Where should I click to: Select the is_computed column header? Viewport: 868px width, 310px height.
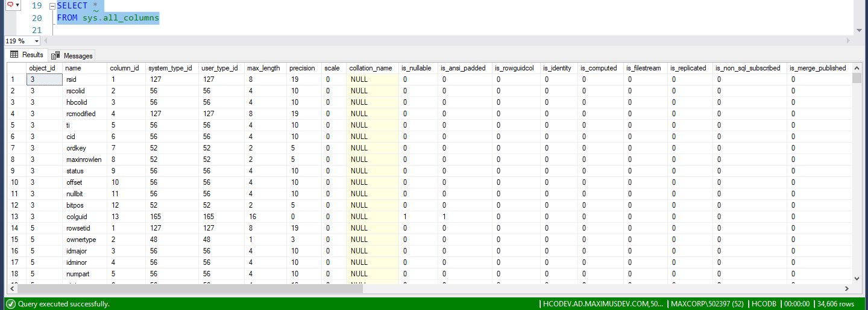600,68
